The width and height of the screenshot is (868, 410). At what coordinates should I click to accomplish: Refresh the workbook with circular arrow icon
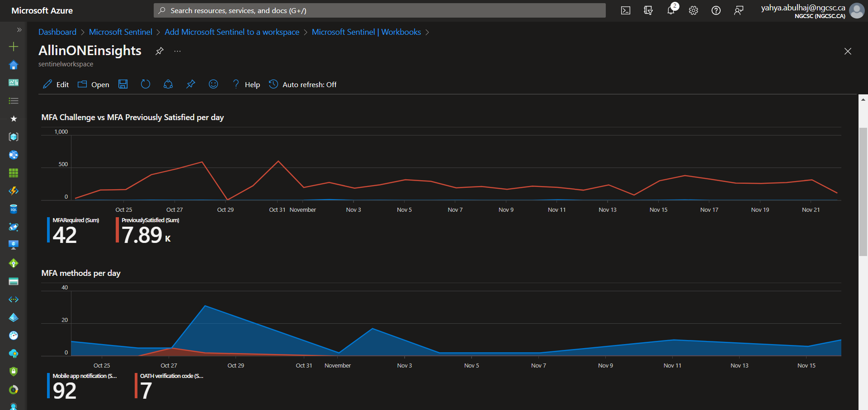145,84
